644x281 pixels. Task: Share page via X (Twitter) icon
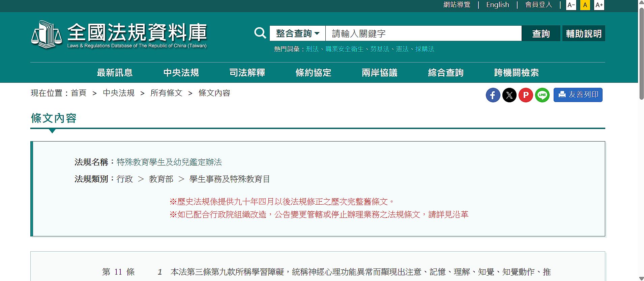tap(509, 95)
